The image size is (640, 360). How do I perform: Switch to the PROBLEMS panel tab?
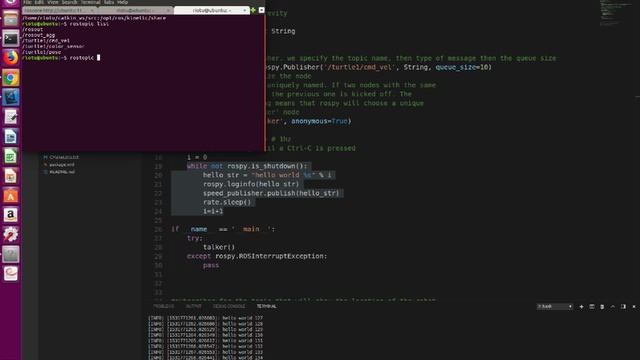click(x=163, y=306)
